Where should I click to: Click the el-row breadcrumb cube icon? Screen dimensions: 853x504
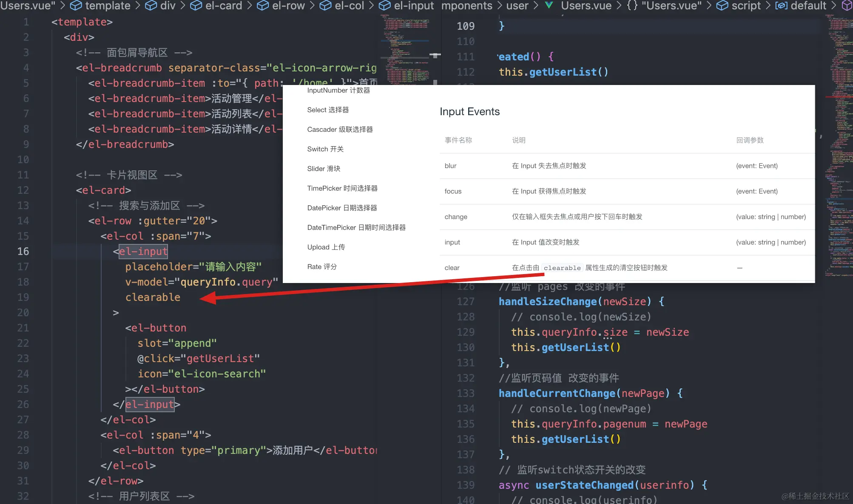click(x=262, y=6)
